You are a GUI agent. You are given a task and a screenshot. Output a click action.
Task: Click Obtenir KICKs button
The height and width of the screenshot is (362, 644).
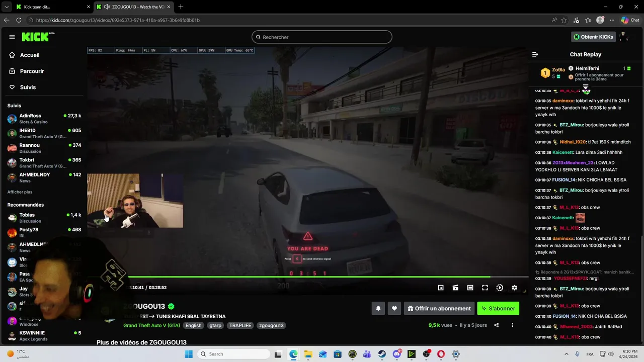[x=593, y=37]
